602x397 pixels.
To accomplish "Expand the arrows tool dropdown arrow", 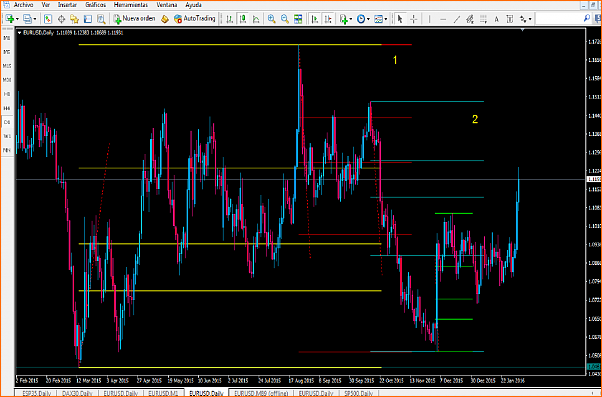I will 530,19.
